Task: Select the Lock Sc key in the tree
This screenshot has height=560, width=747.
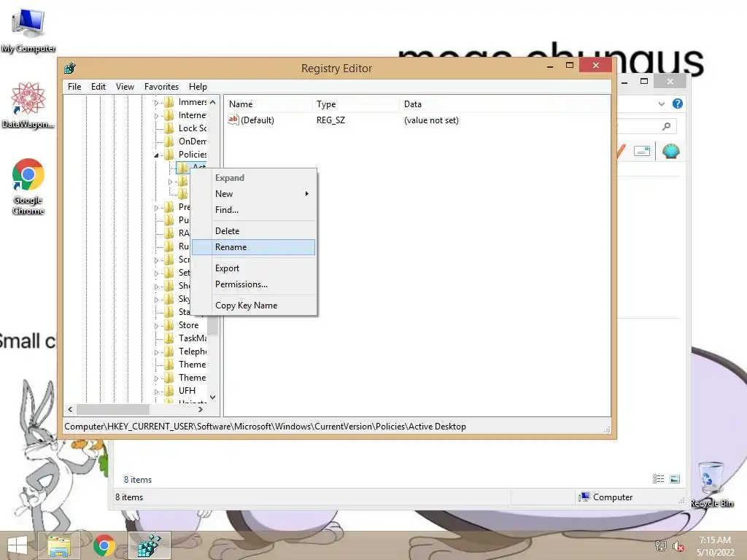Action: click(x=193, y=128)
